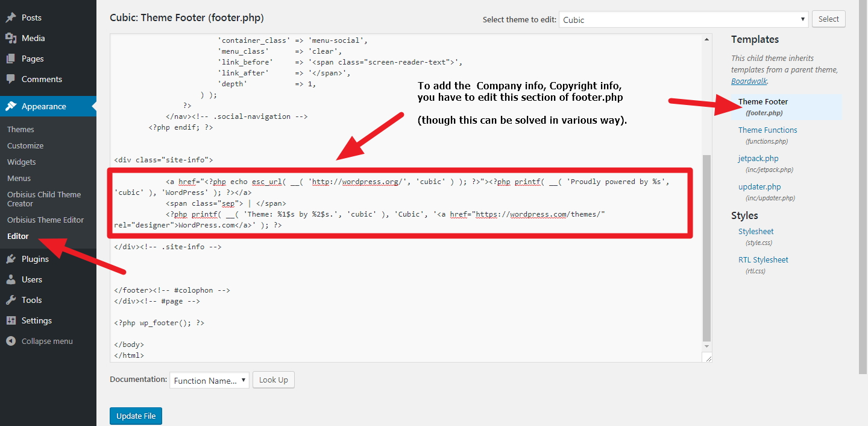Open the Boardwalk parent theme link
The height and width of the screenshot is (426, 868).
tap(749, 81)
